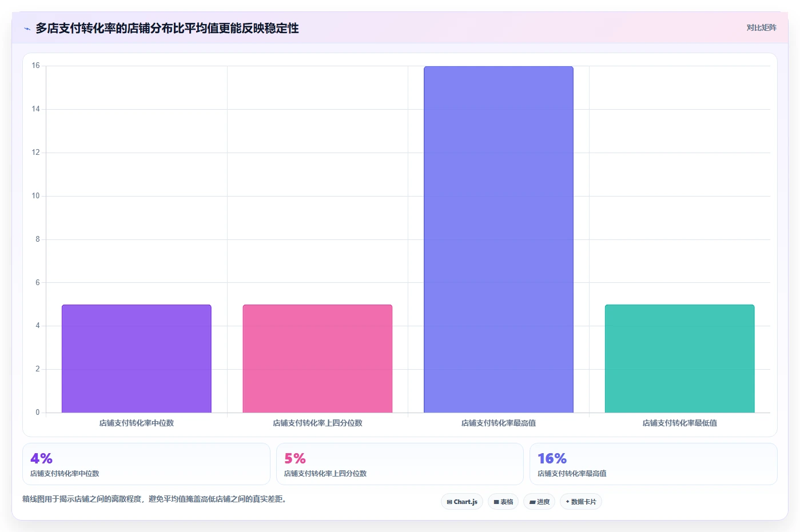
Task: Click the y-axis tick label 12
Action: pos(36,153)
